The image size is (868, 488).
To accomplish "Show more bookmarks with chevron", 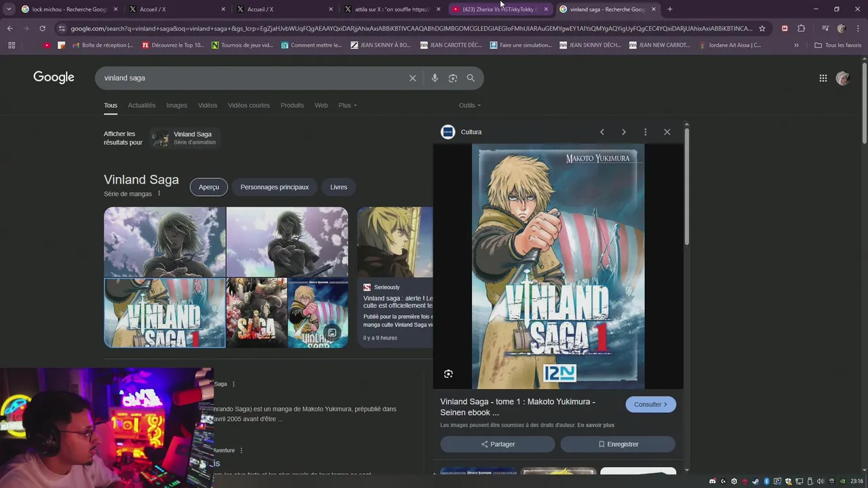I will (796, 45).
